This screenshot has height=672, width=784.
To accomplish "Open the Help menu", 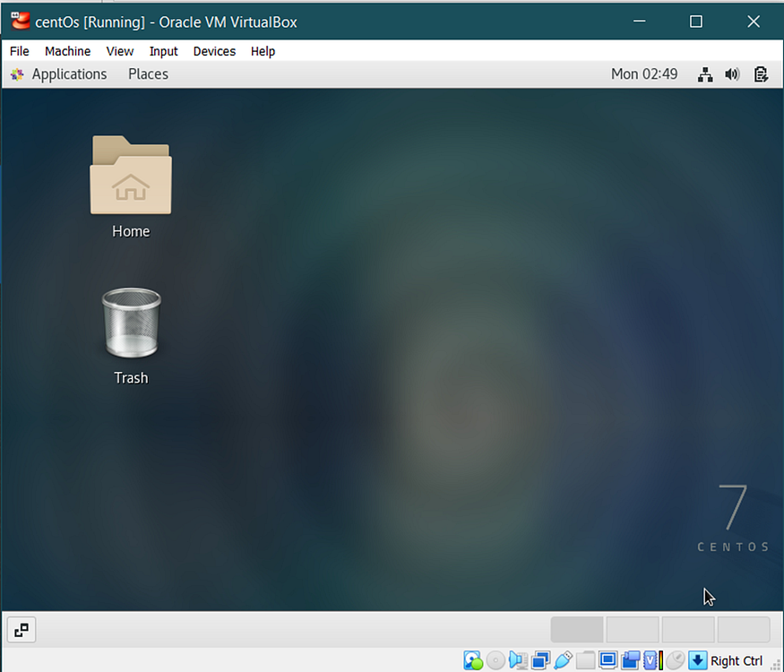I will 263,51.
